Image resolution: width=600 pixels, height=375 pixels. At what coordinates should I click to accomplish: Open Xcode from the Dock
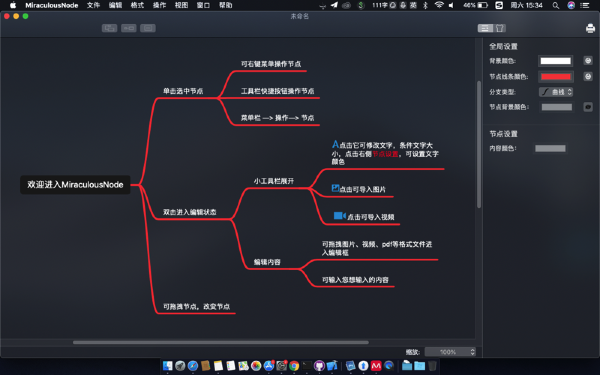(332, 366)
